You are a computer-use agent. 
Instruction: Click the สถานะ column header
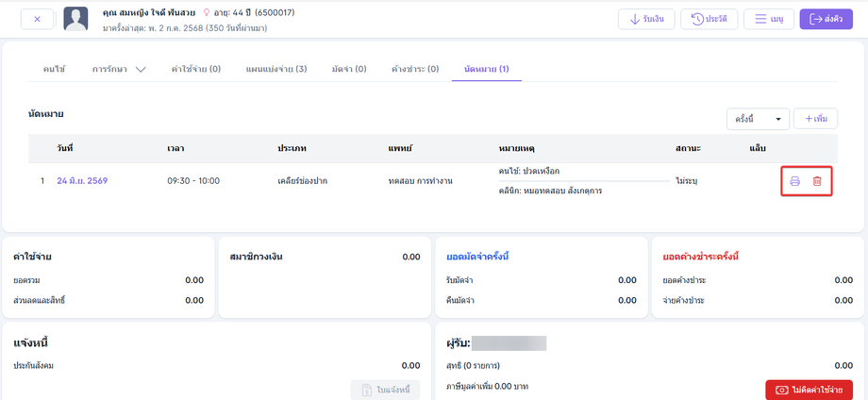[689, 148]
